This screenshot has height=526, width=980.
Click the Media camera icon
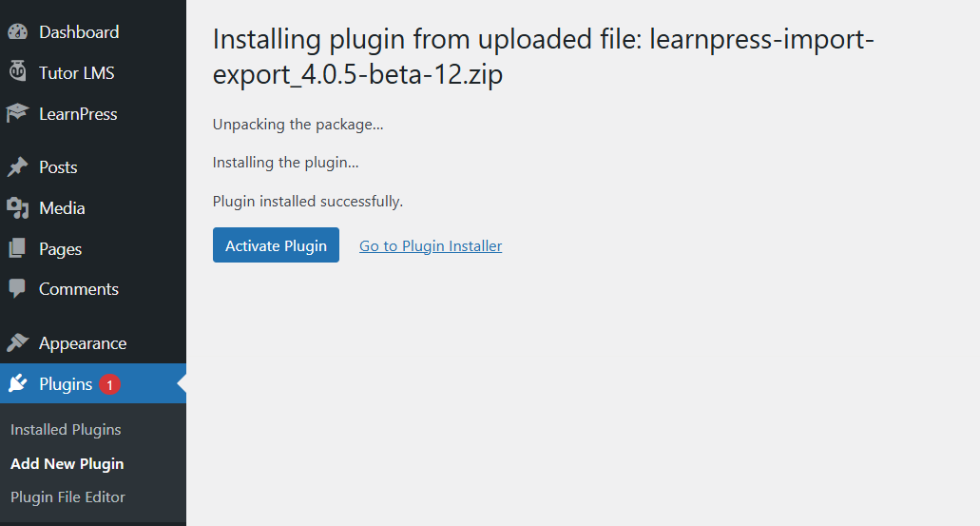point(17,208)
